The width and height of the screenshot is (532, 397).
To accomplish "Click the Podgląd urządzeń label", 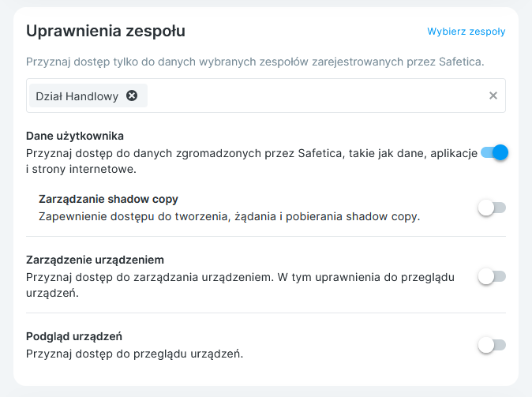I will [x=73, y=336].
